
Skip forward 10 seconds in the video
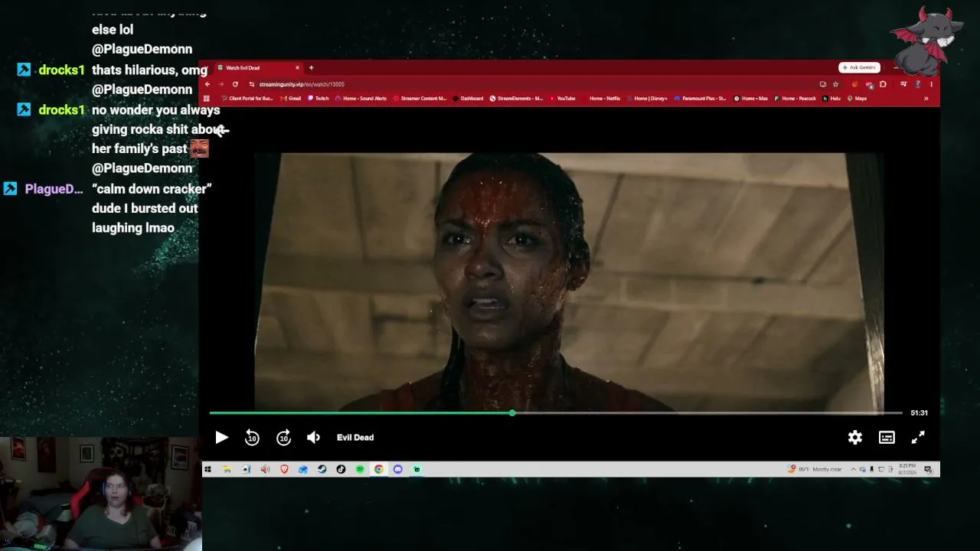point(283,438)
